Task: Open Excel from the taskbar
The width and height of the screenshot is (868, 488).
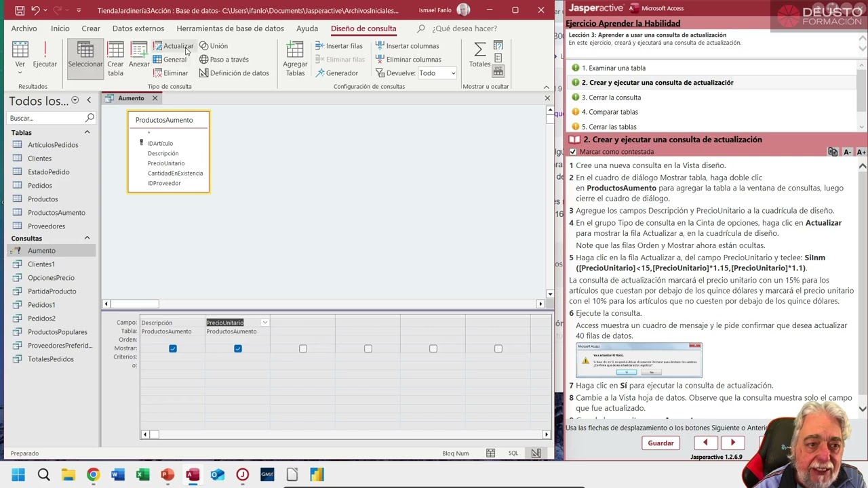Action: pos(142,474)
